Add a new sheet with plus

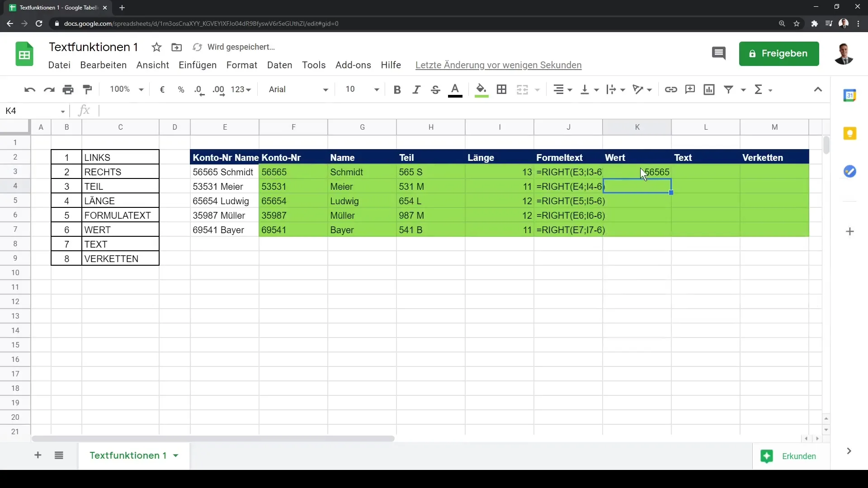click(x=38, y=455)
